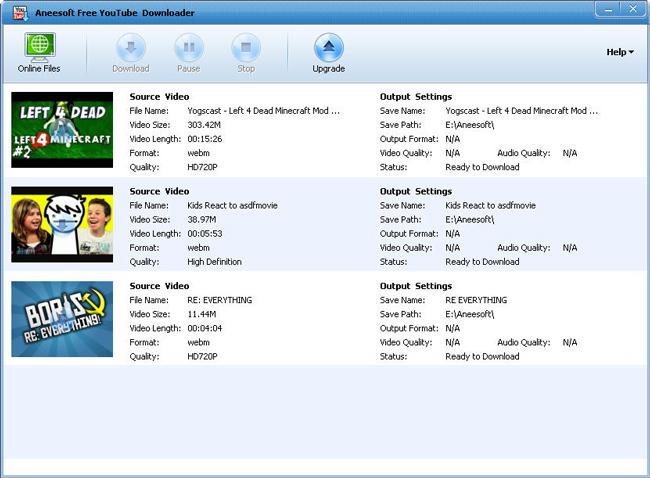Click HD720P quality of RE: EVERYTHING video

202,356
